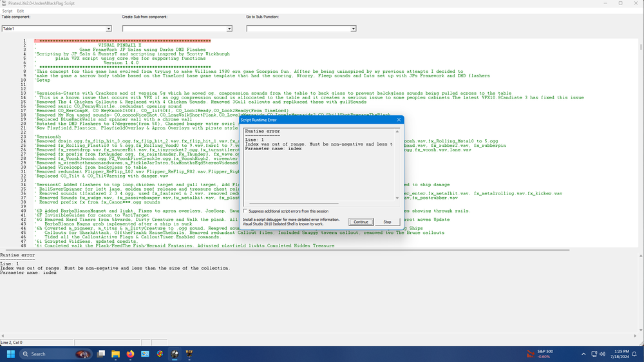Open the S&P 500 stock widget
Viewport: 644px width, 362px height.
[540, 354]
